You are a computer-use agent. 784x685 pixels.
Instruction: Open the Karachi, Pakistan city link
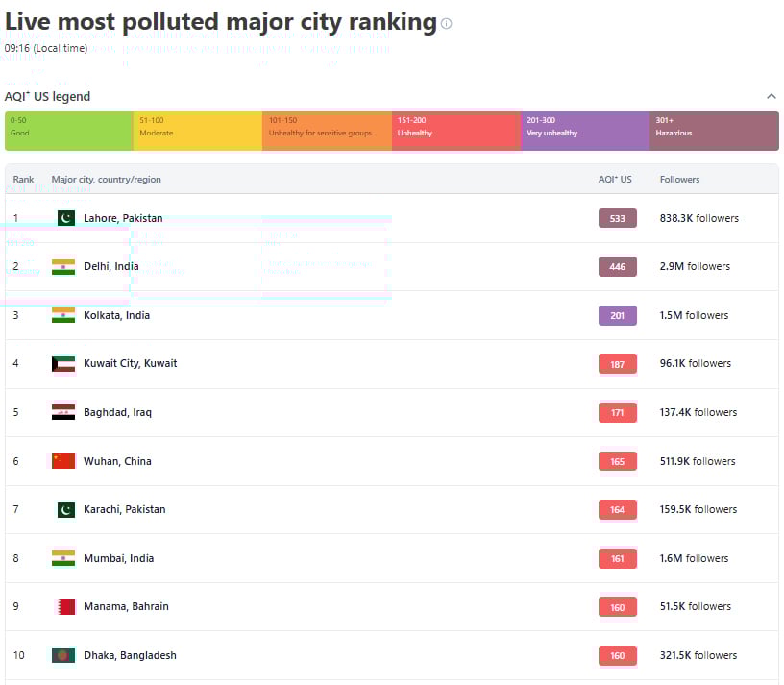[124, 509]
